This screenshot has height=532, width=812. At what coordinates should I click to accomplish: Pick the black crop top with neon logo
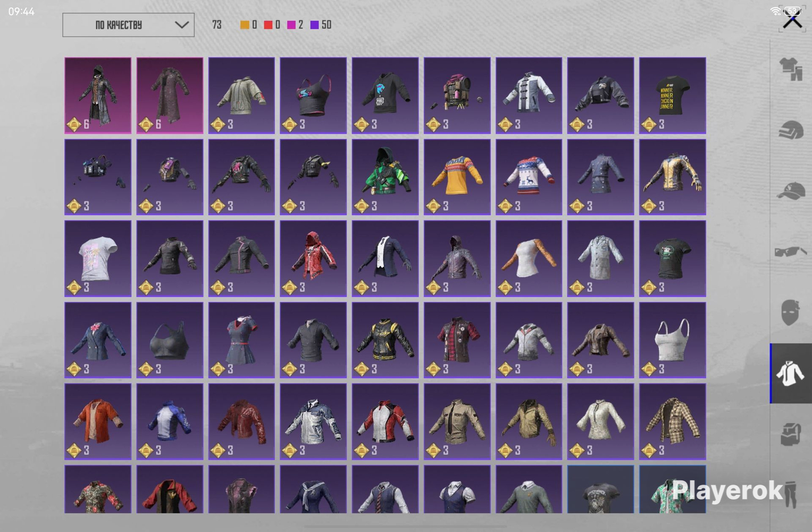[313, 96]
